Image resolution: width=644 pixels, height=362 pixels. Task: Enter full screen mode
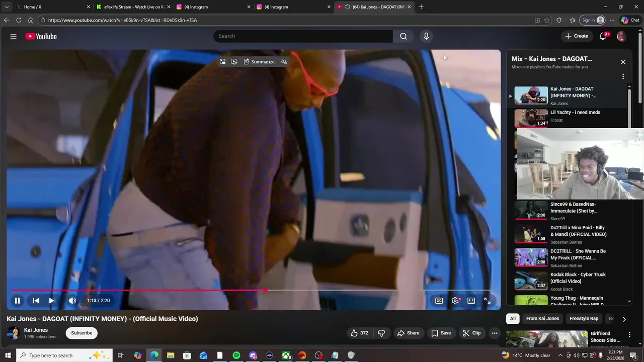(x=487, y=301)
